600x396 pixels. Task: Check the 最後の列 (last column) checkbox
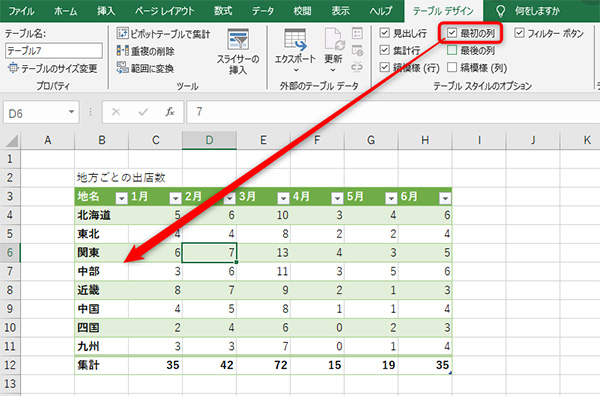452,50
